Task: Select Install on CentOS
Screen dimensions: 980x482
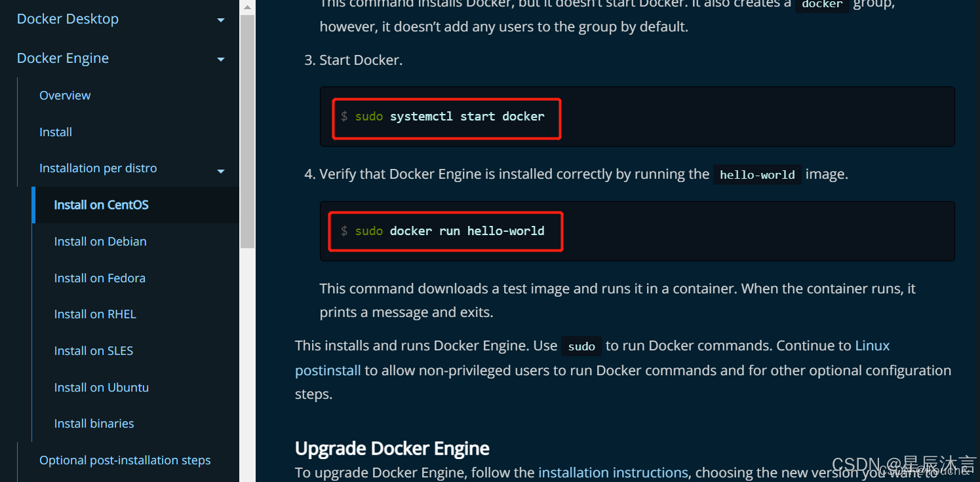Action: click(101, 205)
